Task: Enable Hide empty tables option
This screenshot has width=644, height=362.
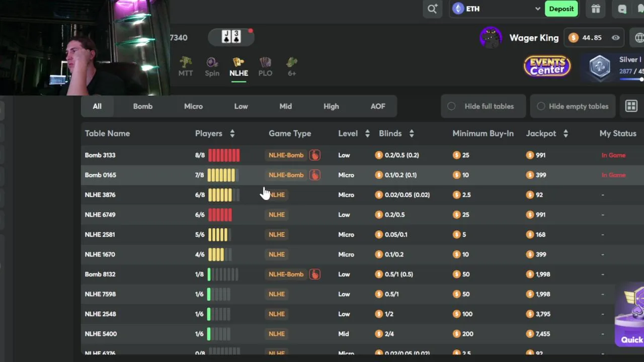Action: [573, 106]
